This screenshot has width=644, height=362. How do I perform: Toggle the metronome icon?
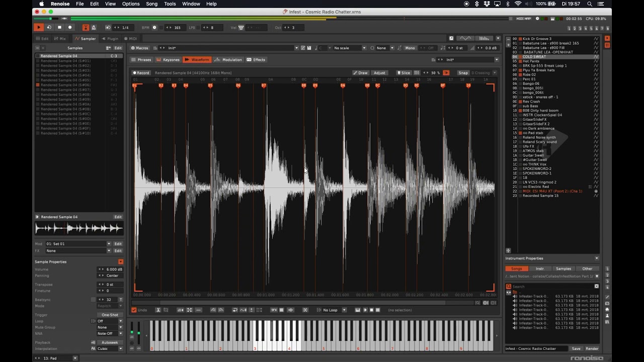(94, 28)
